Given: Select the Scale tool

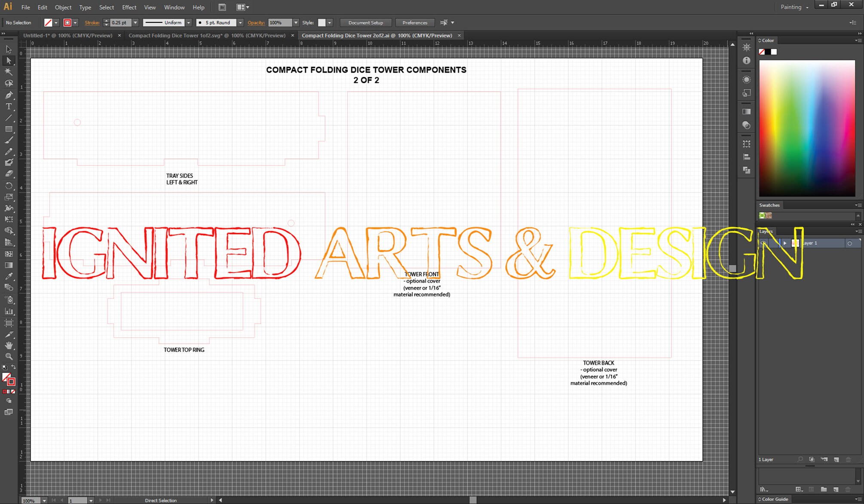Looking at the screenshot, I should tap(9, 197).
